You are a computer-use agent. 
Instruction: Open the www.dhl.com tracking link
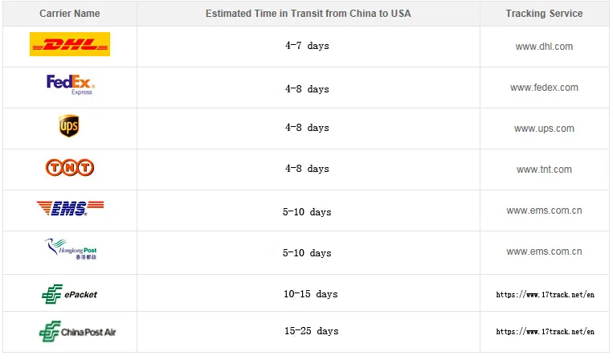tap(544, 47)
